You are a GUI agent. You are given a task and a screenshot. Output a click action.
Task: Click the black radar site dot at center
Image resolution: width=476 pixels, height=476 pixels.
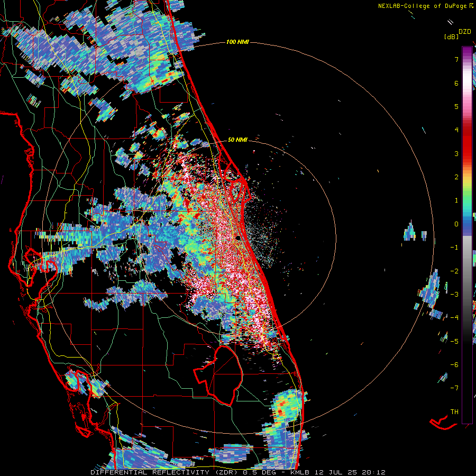[x=237, y=237]
